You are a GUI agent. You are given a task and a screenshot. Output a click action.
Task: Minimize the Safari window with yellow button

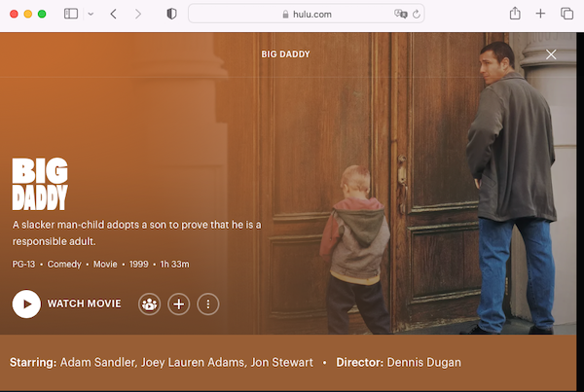click(x=28, y=15)
